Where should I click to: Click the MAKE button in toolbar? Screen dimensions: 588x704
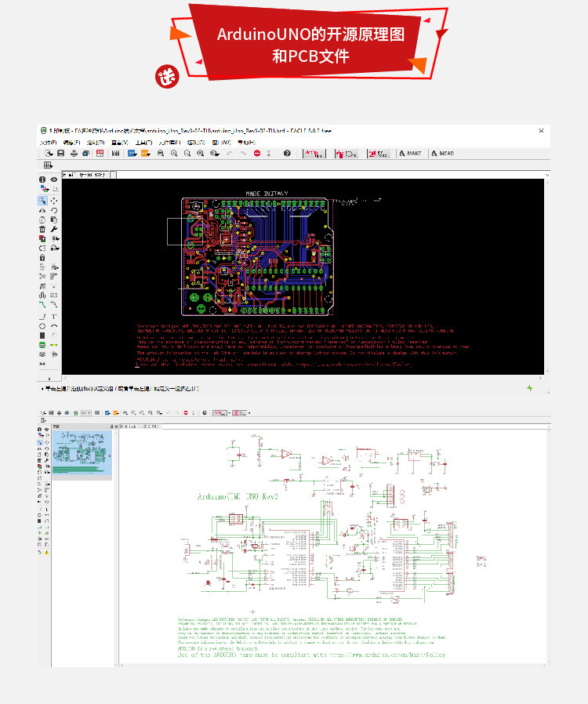[x=410, y=154]
